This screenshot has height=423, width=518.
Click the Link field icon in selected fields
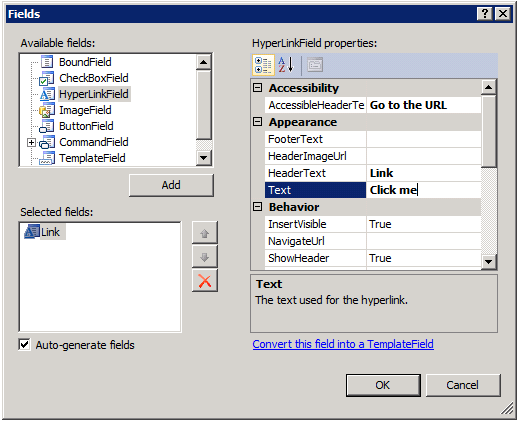pos(32,232)
